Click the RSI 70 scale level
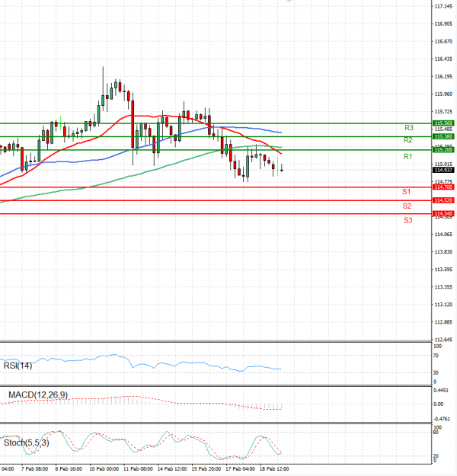The image size is (457, 476). [x=436, y=356]
